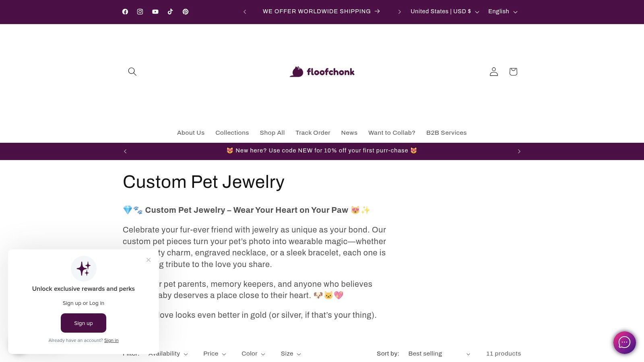Follow the Sign in link
The height and width of the screenshot is (362, 644).
tap(111, 340)
